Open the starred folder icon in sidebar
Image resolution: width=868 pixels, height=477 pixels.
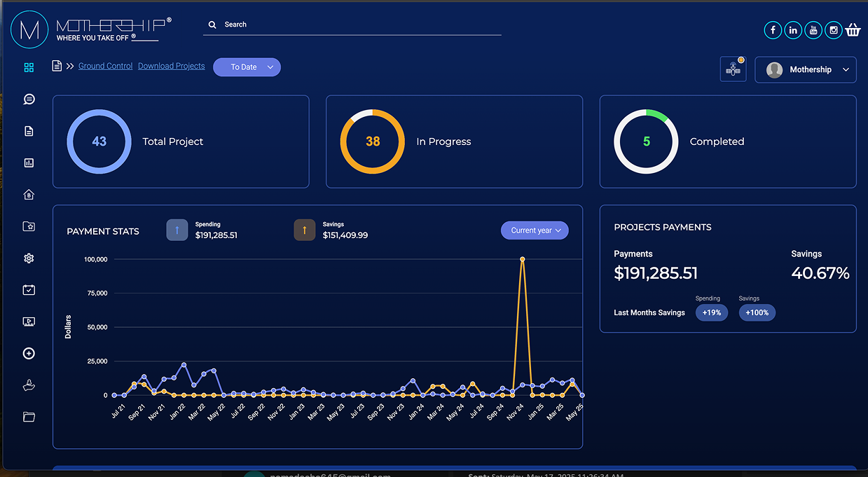pyautogui.click(x=29, y=226)
